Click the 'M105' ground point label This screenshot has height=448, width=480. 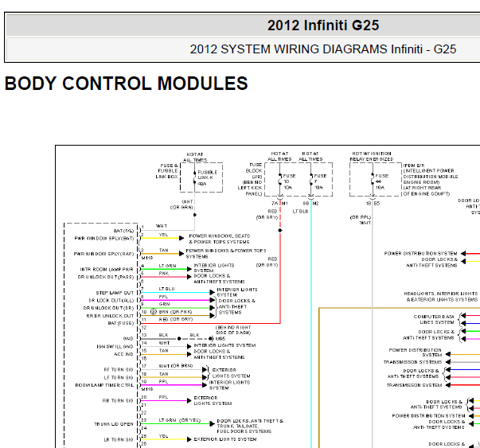pos(220,339)
